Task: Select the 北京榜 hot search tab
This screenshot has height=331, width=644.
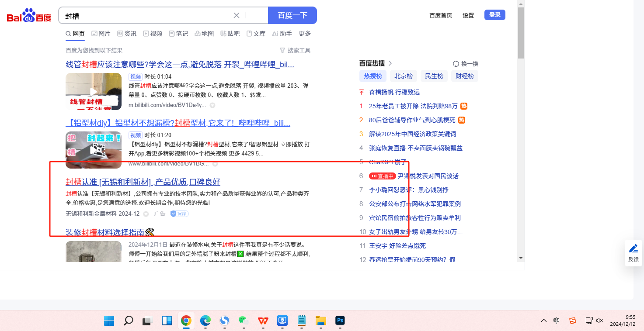Action: tap(403, 76)
